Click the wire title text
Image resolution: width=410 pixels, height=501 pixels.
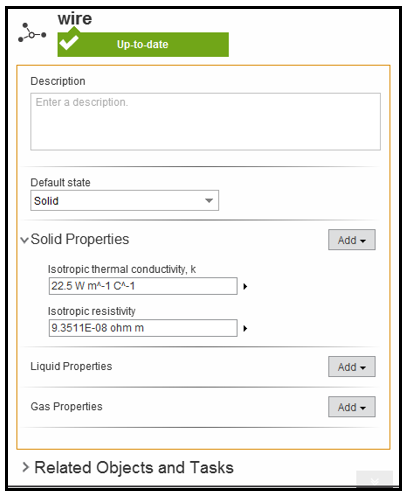(x=75, y=18)
